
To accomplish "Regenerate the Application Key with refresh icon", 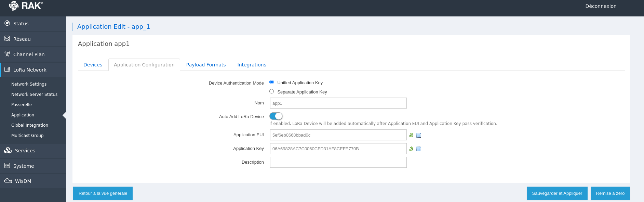I will (412, 149).
